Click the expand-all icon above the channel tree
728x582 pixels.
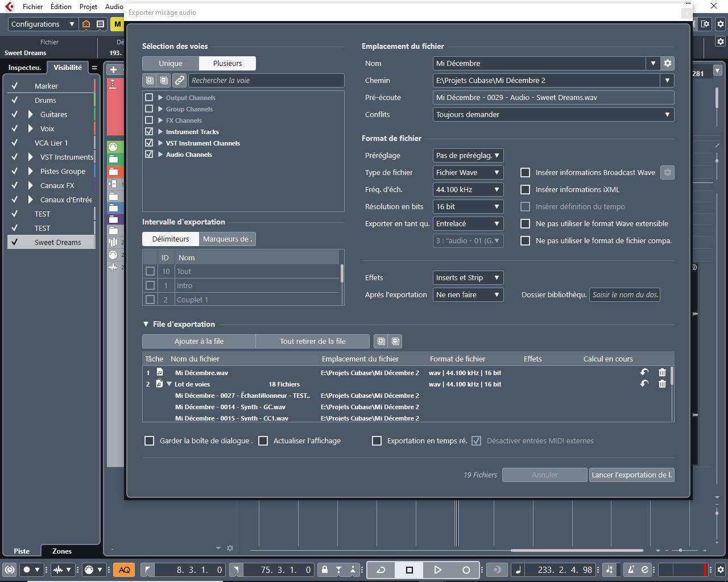tap(150, 80)
